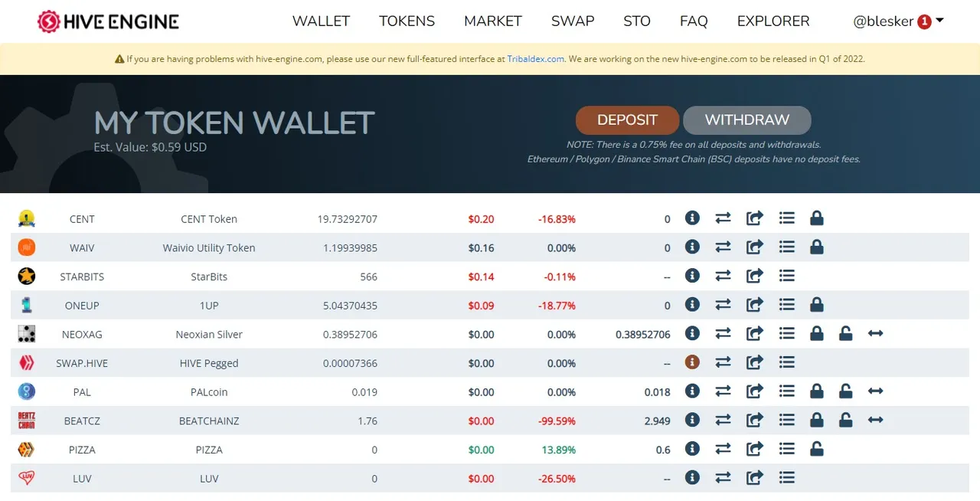Navigate to SWAP

pos(573,21)
